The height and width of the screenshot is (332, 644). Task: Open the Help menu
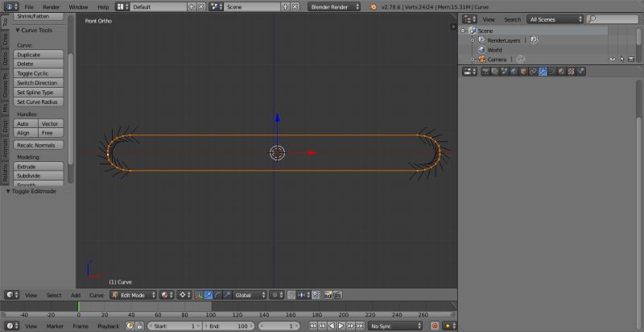tap(104, 7)
